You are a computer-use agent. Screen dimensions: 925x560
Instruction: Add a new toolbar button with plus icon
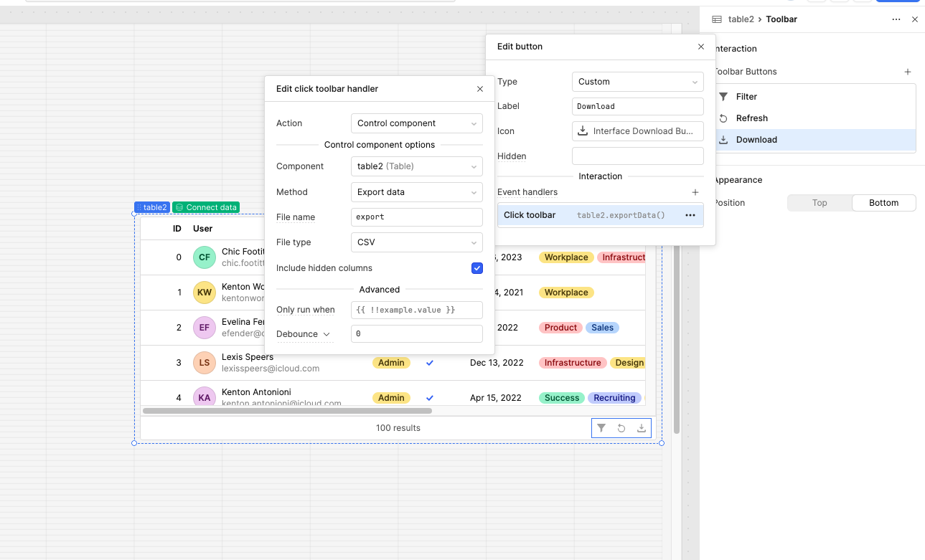pos(907,72)
